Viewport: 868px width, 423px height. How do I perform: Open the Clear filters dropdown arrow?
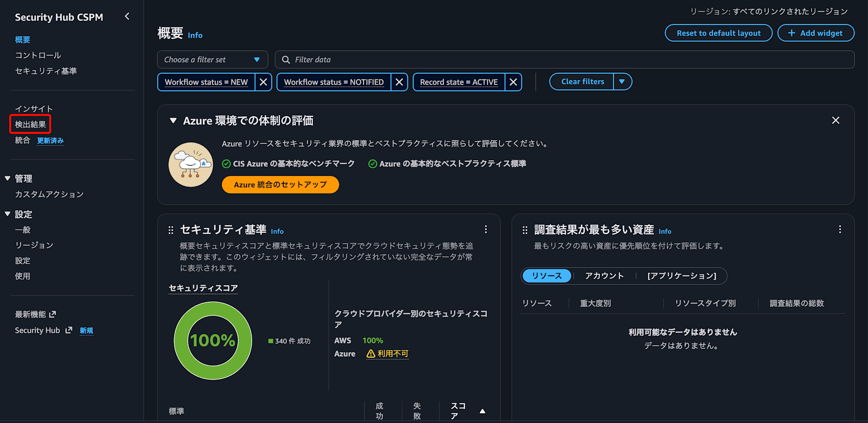point(622,82)
